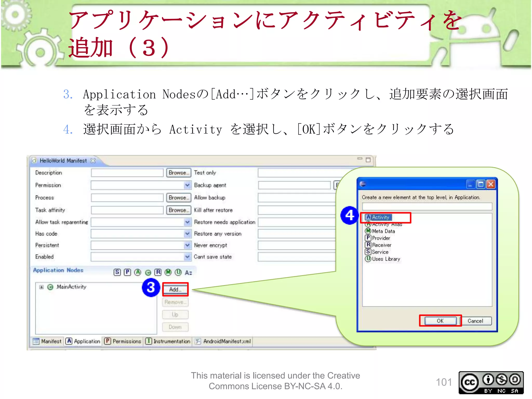Toggle the green Activity filter icon
This screenshot has width=532, height=399.
(x=148, y=272)
